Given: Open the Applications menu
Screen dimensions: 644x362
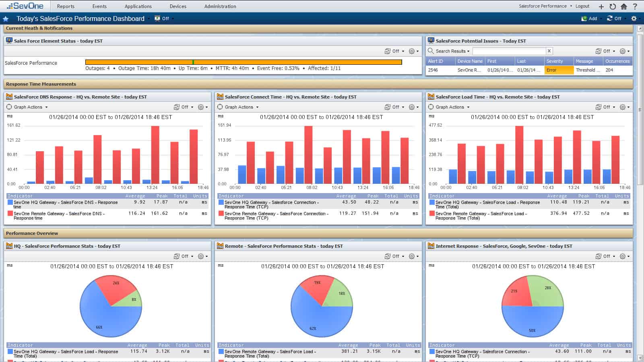Looking at the screenshot, I should 138,6.
